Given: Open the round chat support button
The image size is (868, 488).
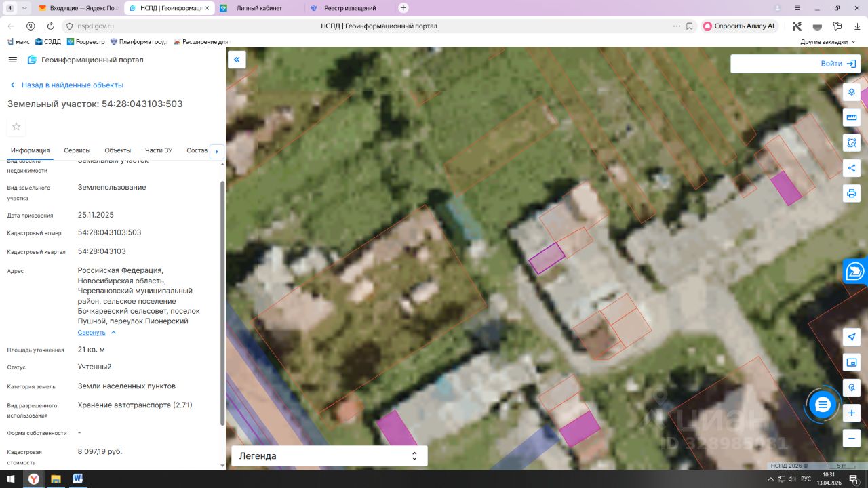Looking at the screenshot, I should 823,405.
